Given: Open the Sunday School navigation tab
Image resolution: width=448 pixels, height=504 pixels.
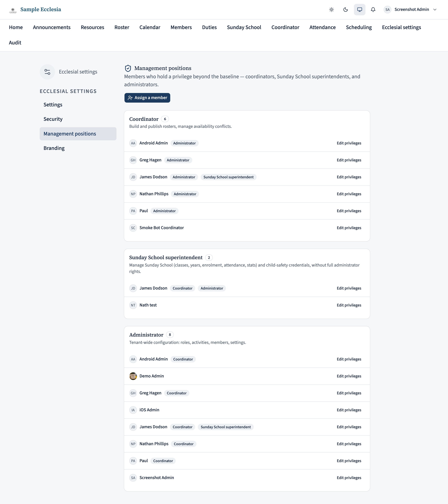Looking at the screenshot, I should [x=244, y=27].
